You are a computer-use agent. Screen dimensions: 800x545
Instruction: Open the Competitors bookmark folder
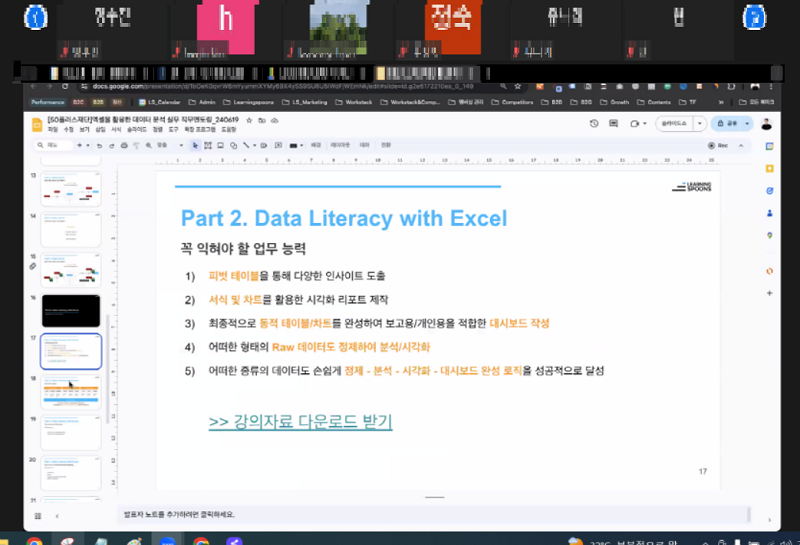point(513,102)
